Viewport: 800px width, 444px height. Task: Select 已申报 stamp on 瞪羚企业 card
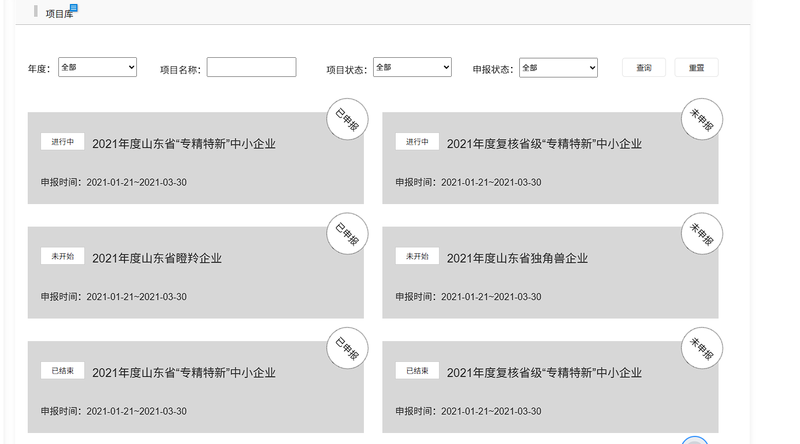[348, 235]
